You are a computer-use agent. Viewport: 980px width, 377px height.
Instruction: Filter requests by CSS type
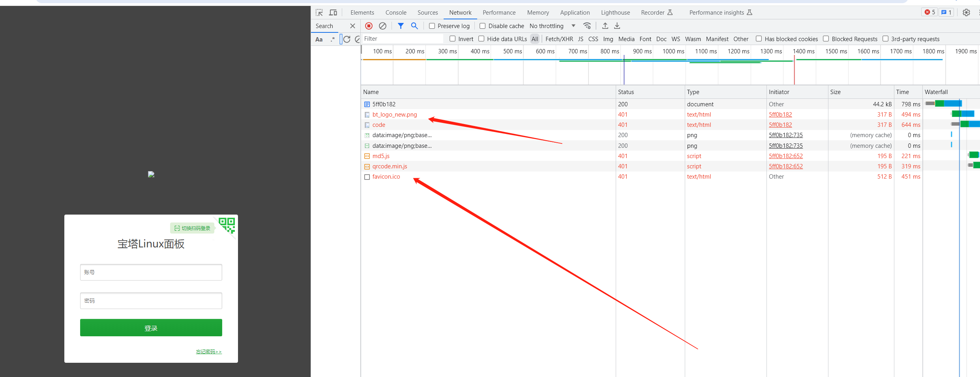593,39
